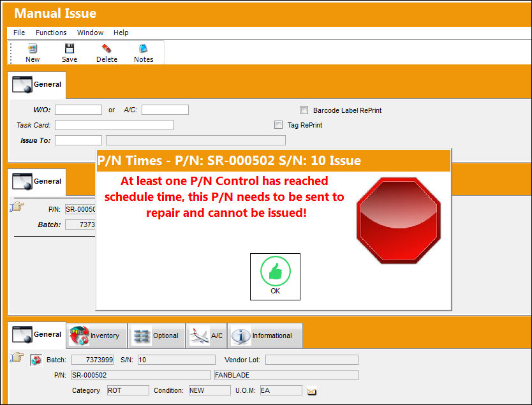This screenshot has width=532, height=405.
Task: Click the 'Manual Issue' window title
Action: tap(55, 13)
